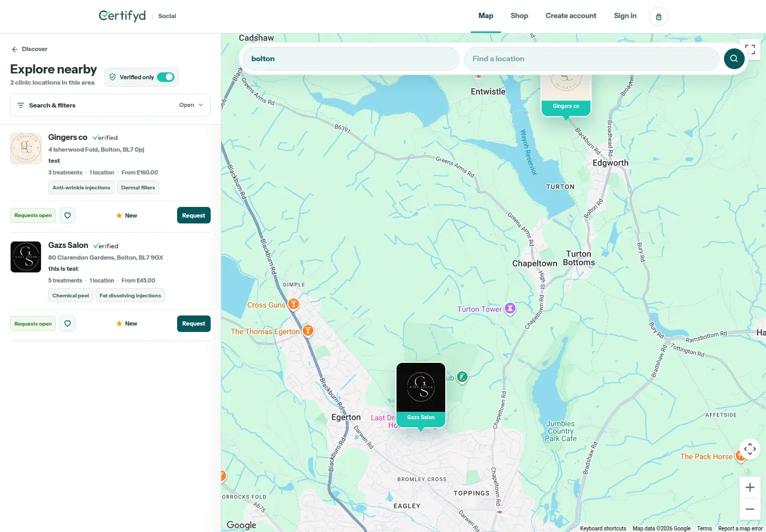Click '2 clinic locations in this area' text
This screenshot has height=532, width=766.
point(52,82)
